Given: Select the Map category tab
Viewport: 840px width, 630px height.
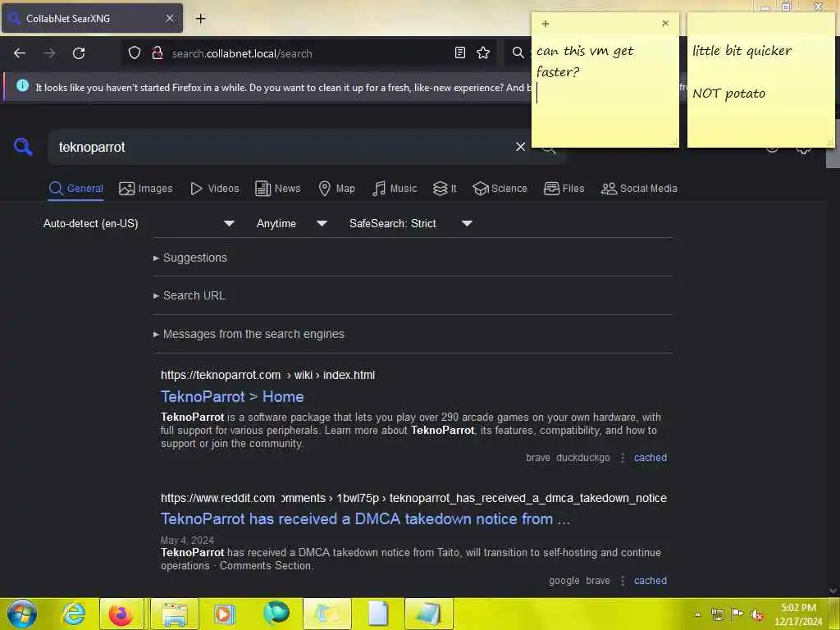Looking at the screenshot, I should click(x=337, y=189).
